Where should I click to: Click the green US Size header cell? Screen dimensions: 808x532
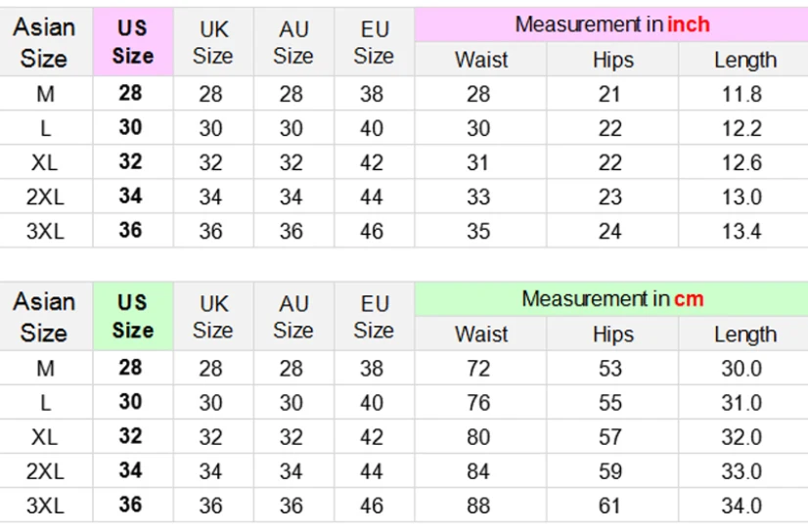click(132, 317)
